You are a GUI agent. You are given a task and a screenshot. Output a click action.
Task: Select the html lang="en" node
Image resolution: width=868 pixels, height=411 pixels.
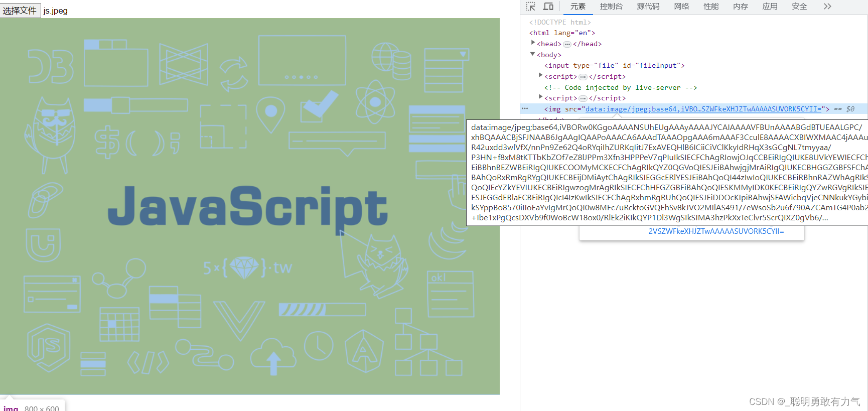(x=562, y=33)
